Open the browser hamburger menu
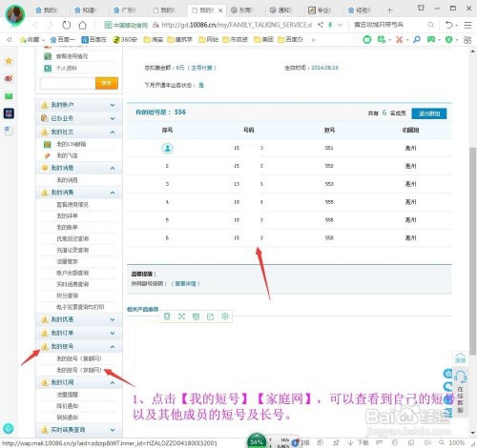477x448 pixels. [467, 25]
